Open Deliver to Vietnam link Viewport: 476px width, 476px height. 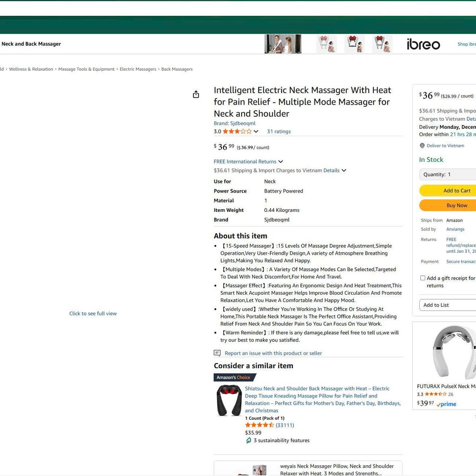pyautogui.click(x=445, y=145)
